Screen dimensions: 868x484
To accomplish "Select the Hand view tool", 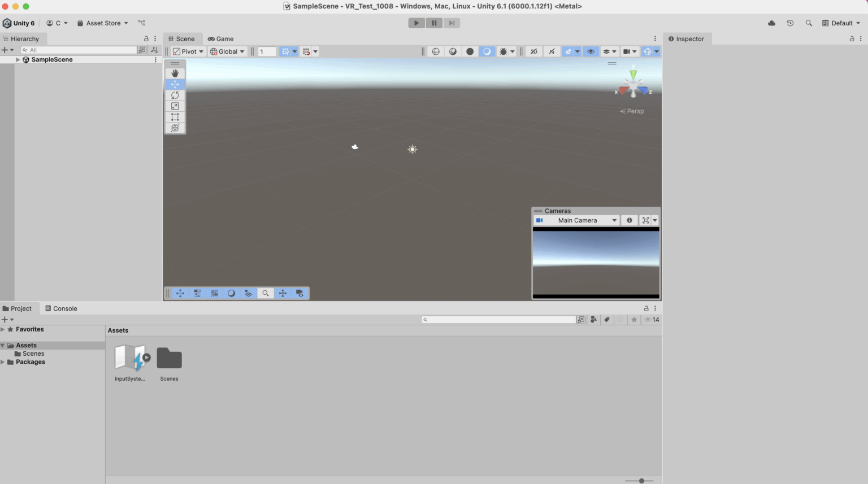I will pos(175,73).
